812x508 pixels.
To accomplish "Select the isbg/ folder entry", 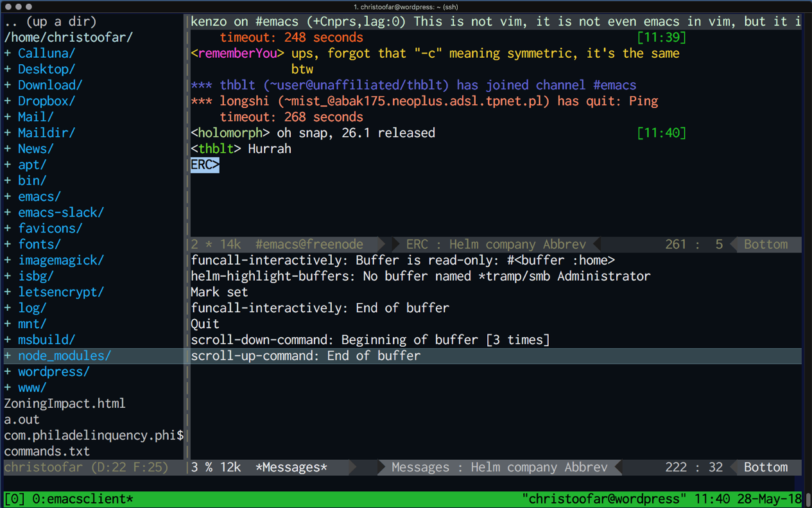I will [x=36, y=276].
